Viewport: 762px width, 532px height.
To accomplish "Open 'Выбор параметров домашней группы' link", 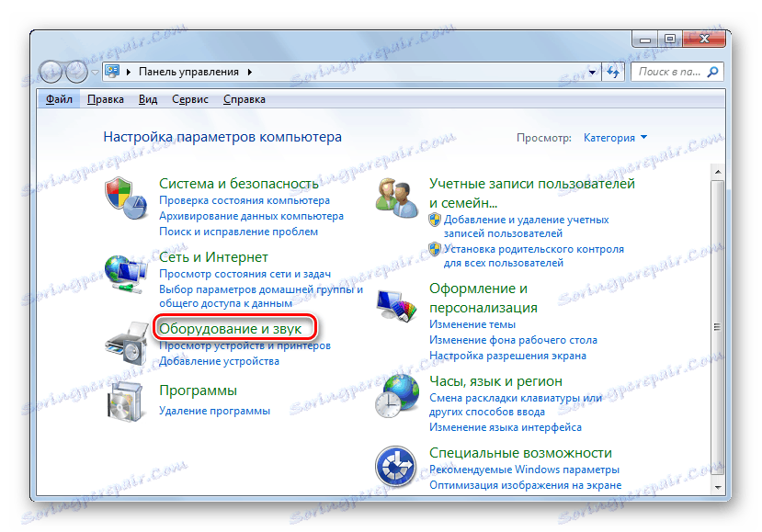I will pyautogui.click(x=261, y=296).
